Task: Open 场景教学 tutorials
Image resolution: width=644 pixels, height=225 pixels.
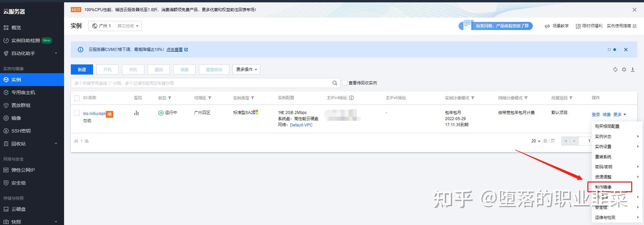Action: pos(557,26)
